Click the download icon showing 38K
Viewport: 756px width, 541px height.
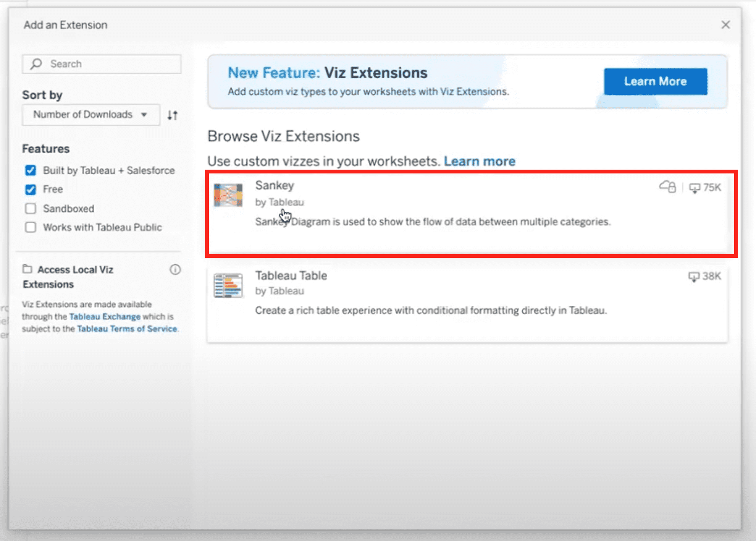(694, 277)
